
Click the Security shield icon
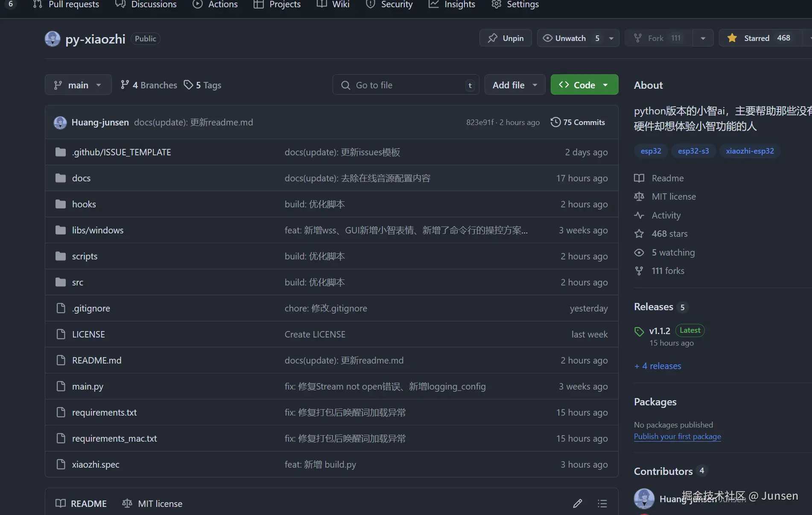click(x=370, y=4)
